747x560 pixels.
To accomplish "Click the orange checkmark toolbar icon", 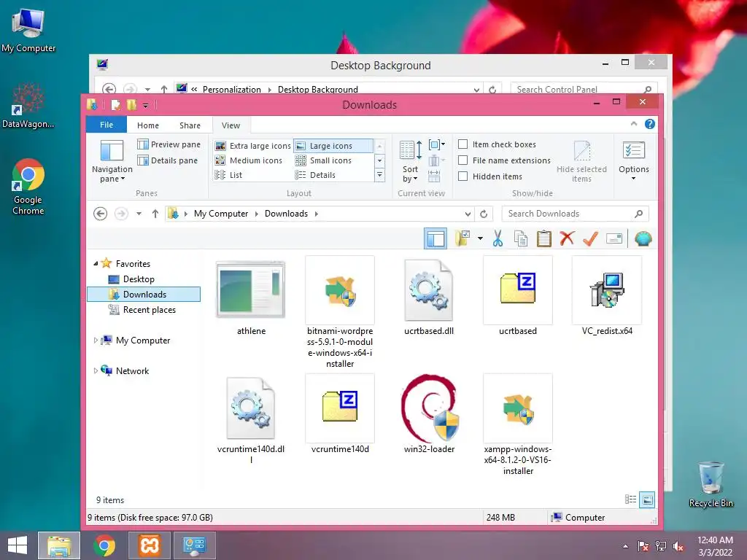I will pyautogui.click(x=590, y=238).
